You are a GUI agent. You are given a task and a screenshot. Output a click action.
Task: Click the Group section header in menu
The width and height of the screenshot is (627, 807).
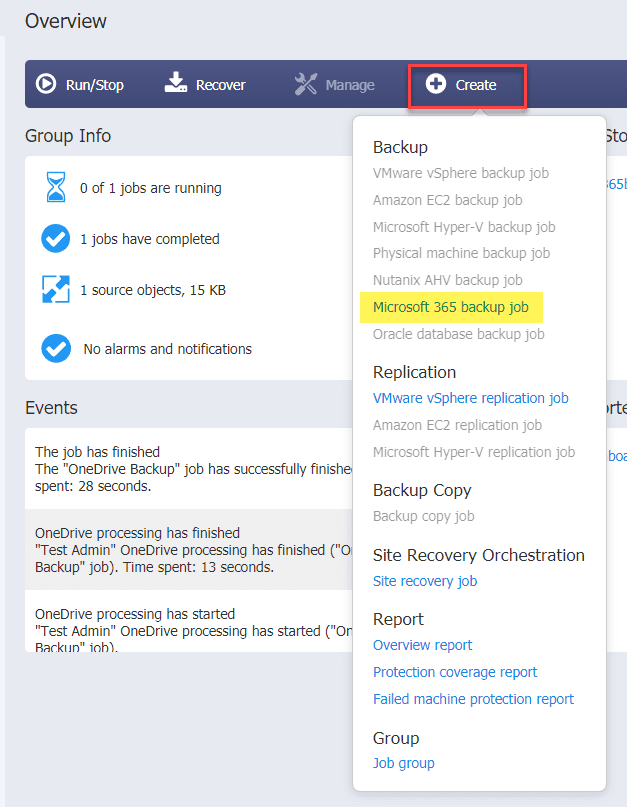pos(396,738)
